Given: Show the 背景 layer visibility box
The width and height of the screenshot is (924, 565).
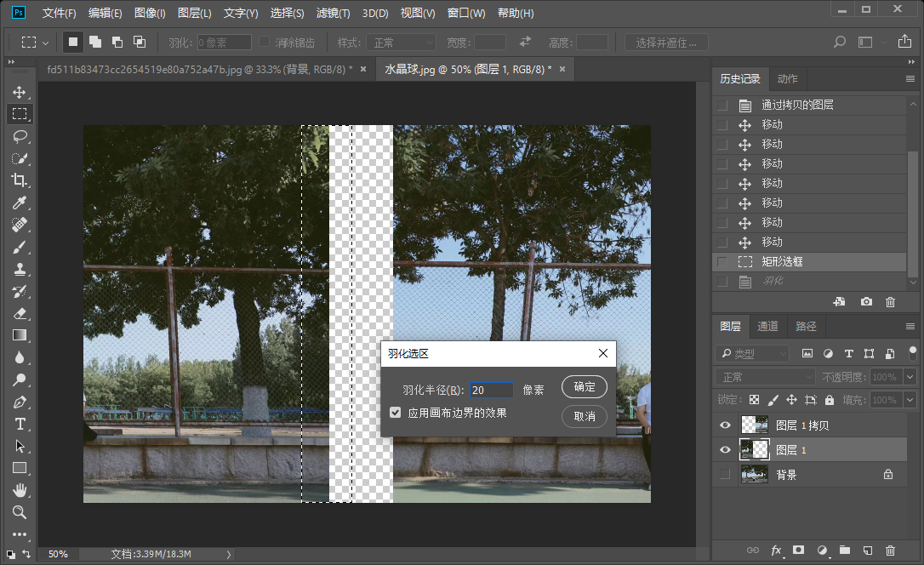Looking at the screenshot, I should tap(726, 474).
